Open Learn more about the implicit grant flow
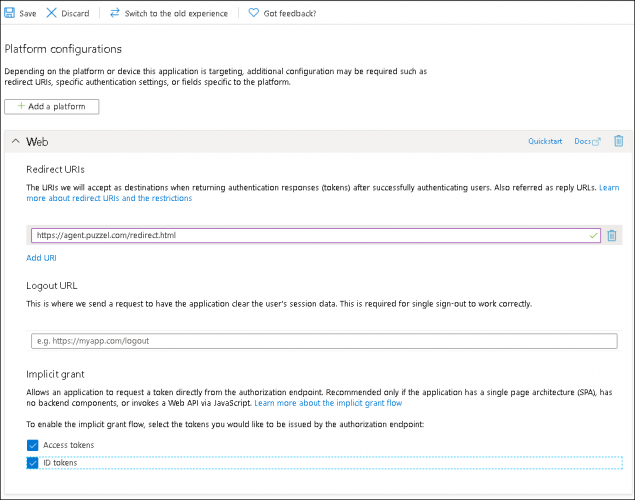The image size is (635, 500). click(x=328, y=403)
